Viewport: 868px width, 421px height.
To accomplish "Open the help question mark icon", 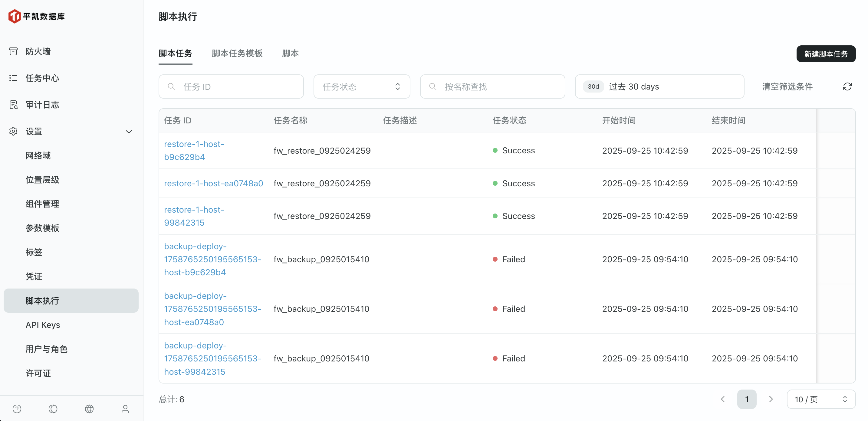I will pyautogui.click(x=17, y=409).
